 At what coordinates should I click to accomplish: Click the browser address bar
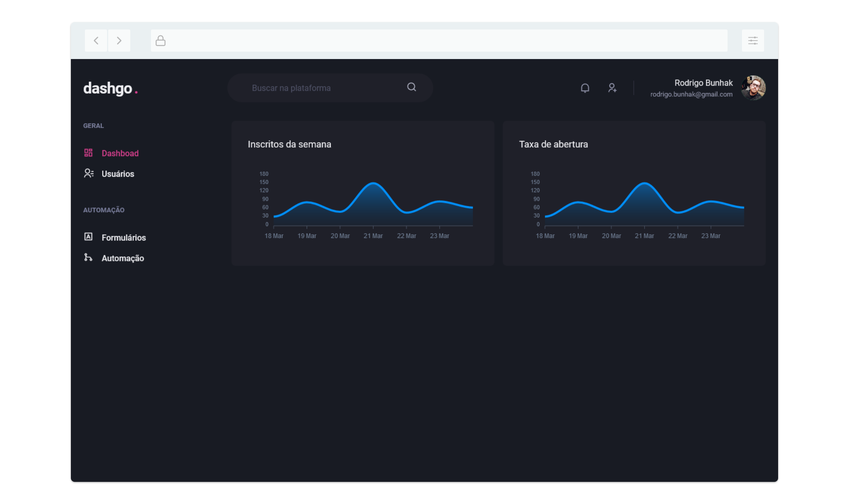tap(439, 41)
